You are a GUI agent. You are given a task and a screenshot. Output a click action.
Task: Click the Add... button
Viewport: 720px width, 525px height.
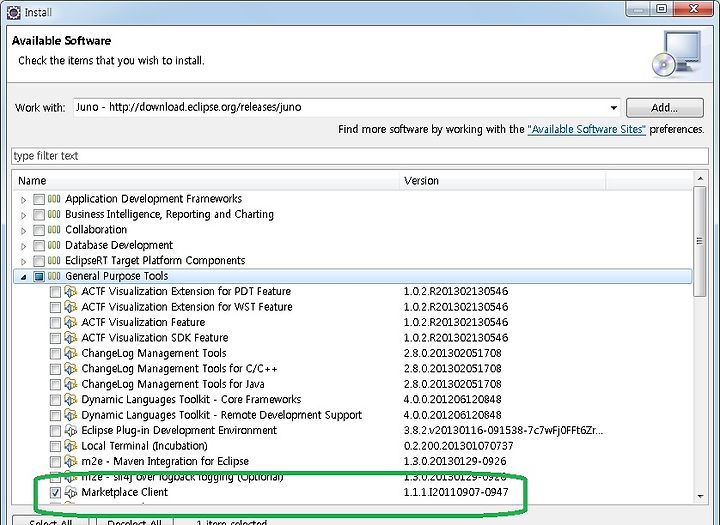664,108
